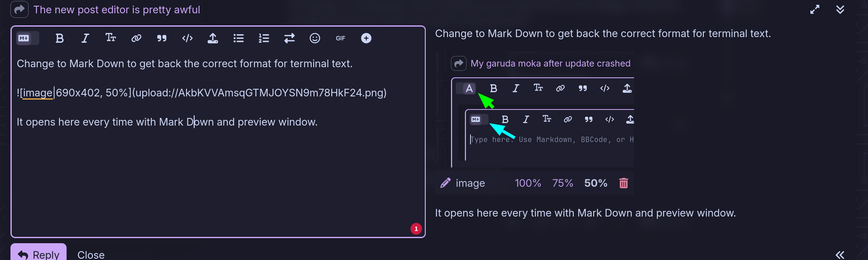Toggle the Markdown editor mode switch
Image resolution: width=868 pixels, height=260 pixels.
pos(28,38)
